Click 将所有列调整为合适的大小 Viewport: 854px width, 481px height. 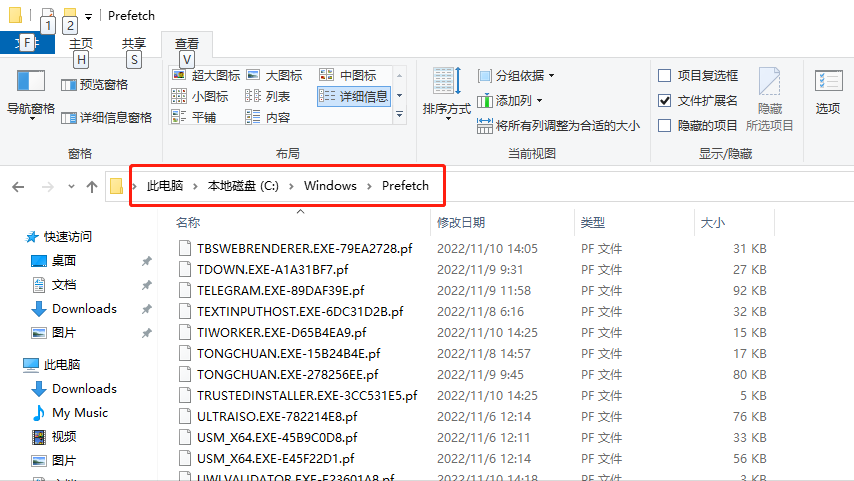558,126
